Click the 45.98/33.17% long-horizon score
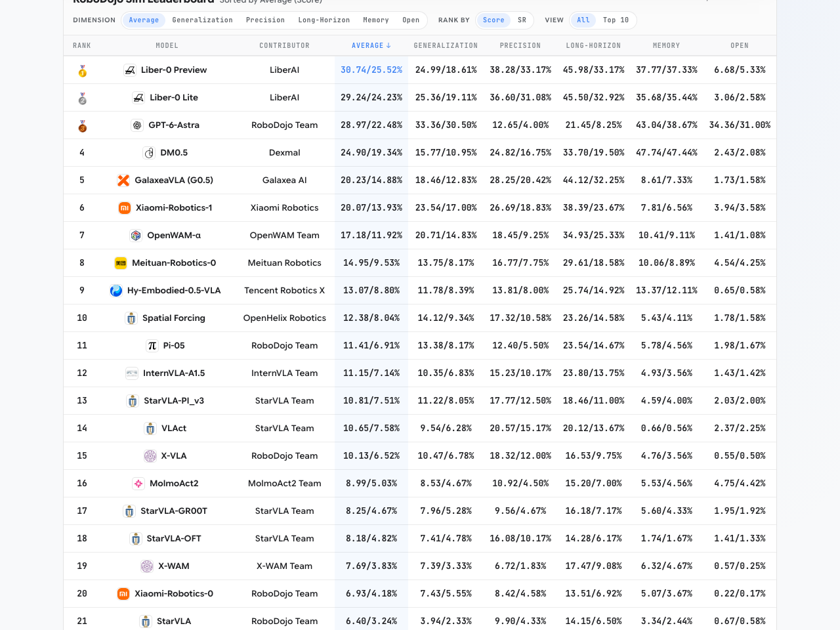The image size is (840, 630). tap(593, 70)
